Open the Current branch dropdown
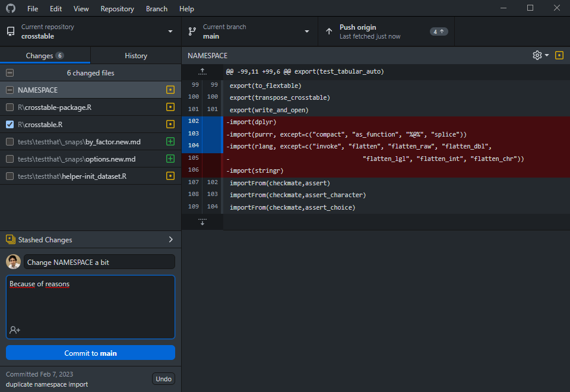The image size is (570, 392). (x=249, y=31)
